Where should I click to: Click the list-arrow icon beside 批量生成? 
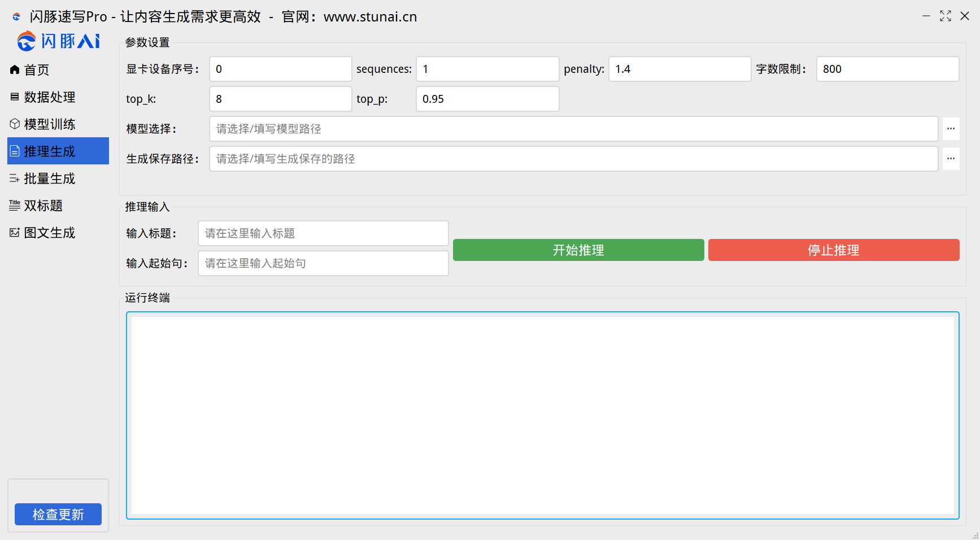[15, 178]
